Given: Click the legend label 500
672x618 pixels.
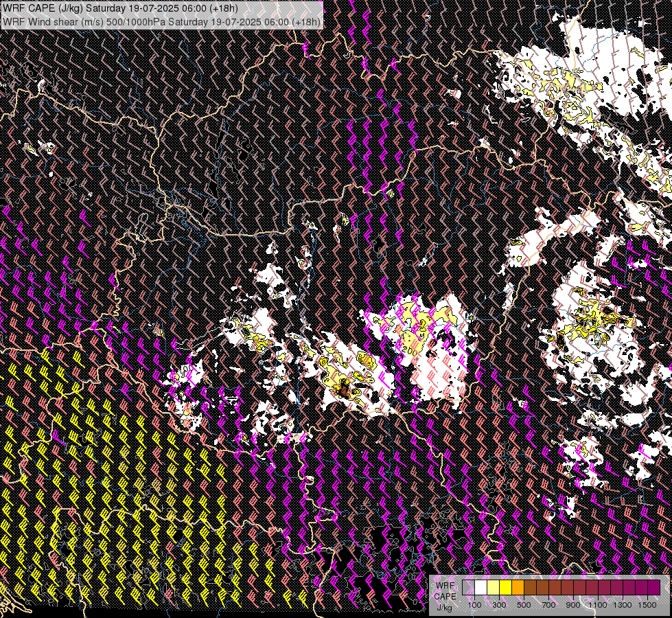Looking at the screenshot, I should (x=524, y=605).
